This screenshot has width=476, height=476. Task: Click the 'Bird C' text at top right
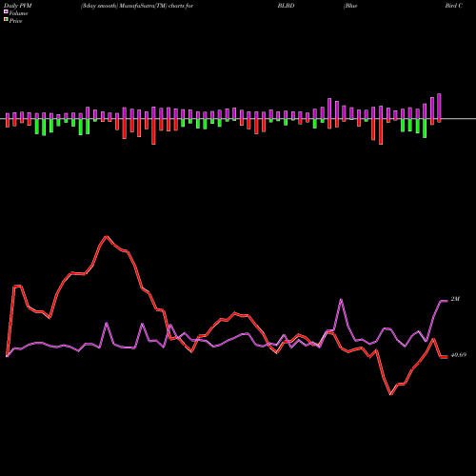point(454,6)
